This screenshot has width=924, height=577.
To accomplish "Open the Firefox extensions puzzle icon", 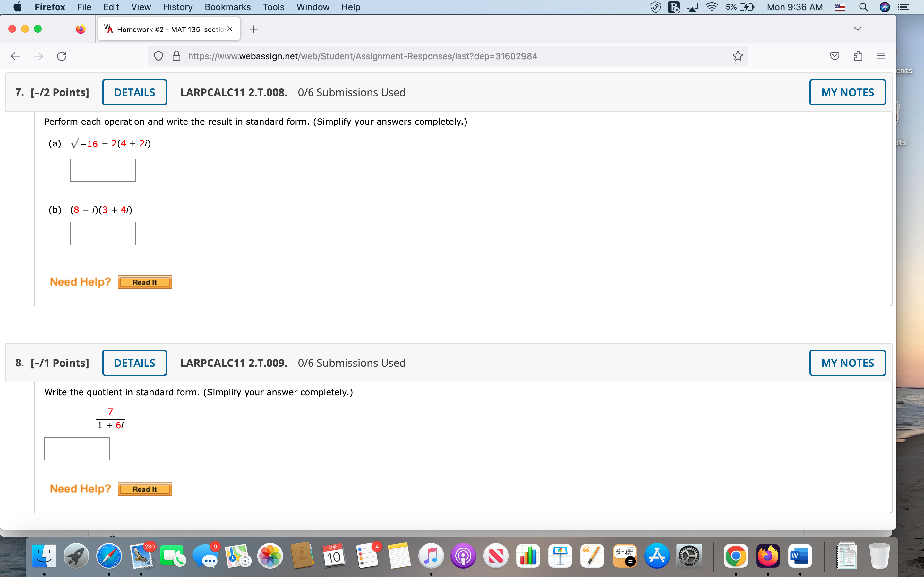I will coord(858,56).
